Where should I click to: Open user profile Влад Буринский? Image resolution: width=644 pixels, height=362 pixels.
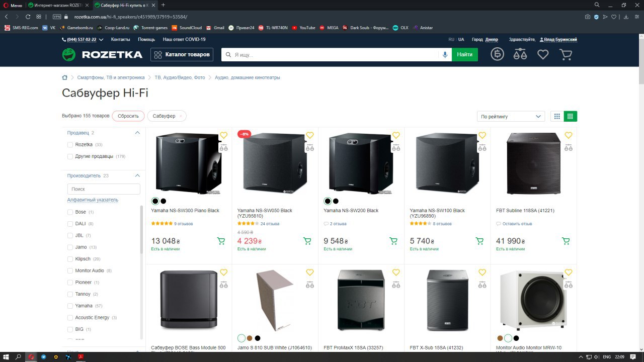(x=560, y=39)
